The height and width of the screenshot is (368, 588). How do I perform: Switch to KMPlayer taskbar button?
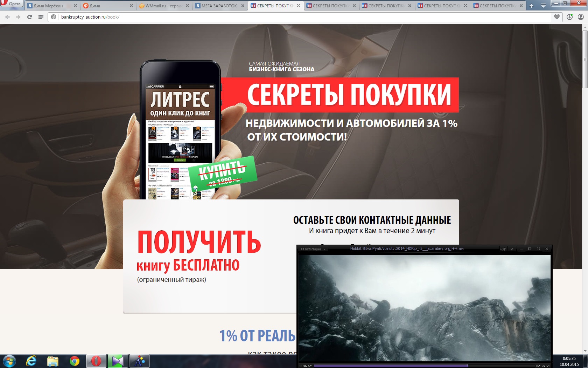(118, 361)
